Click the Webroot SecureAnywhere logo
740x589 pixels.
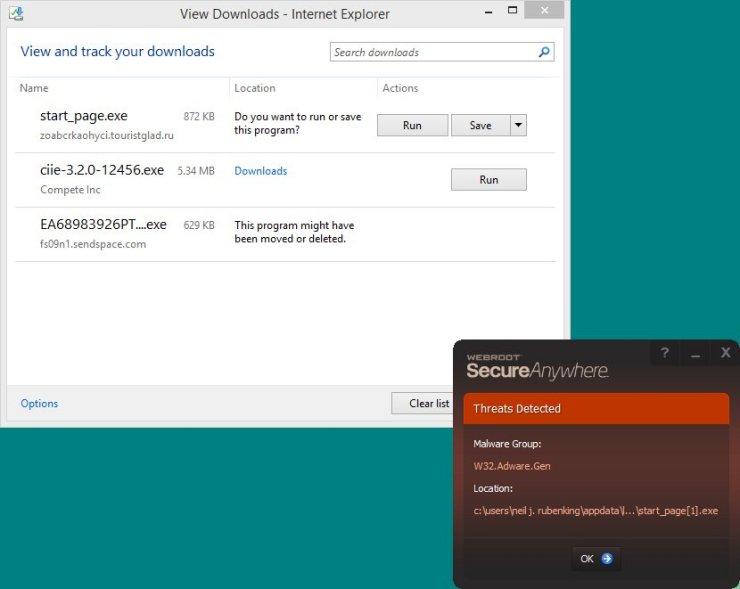tap(537, 367)
